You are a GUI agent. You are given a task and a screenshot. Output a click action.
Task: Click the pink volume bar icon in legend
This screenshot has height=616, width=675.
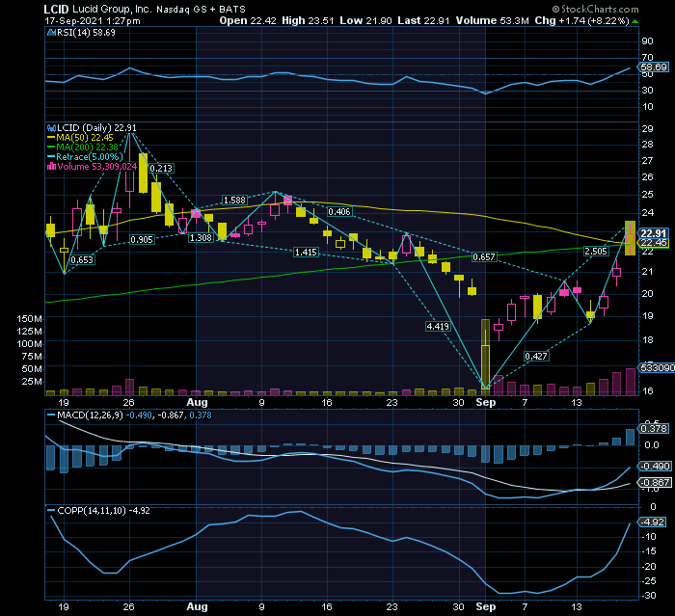click(51, 167)
